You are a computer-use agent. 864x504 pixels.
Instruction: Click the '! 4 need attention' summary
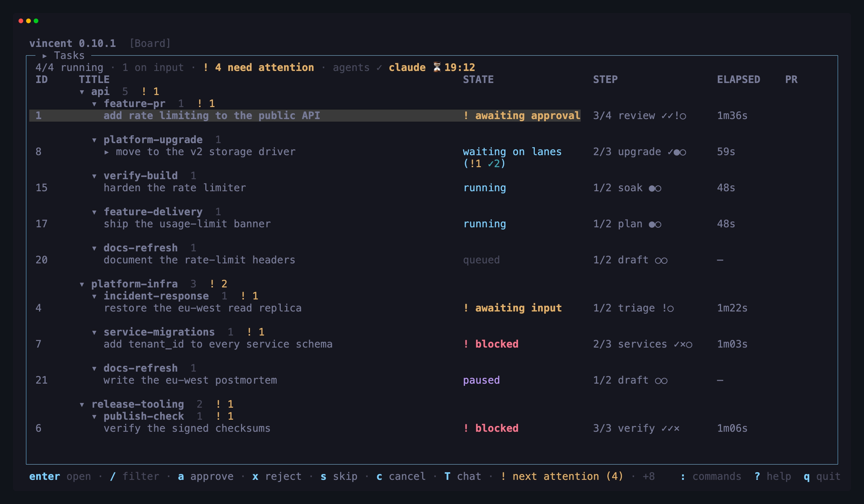click(258, 68)
